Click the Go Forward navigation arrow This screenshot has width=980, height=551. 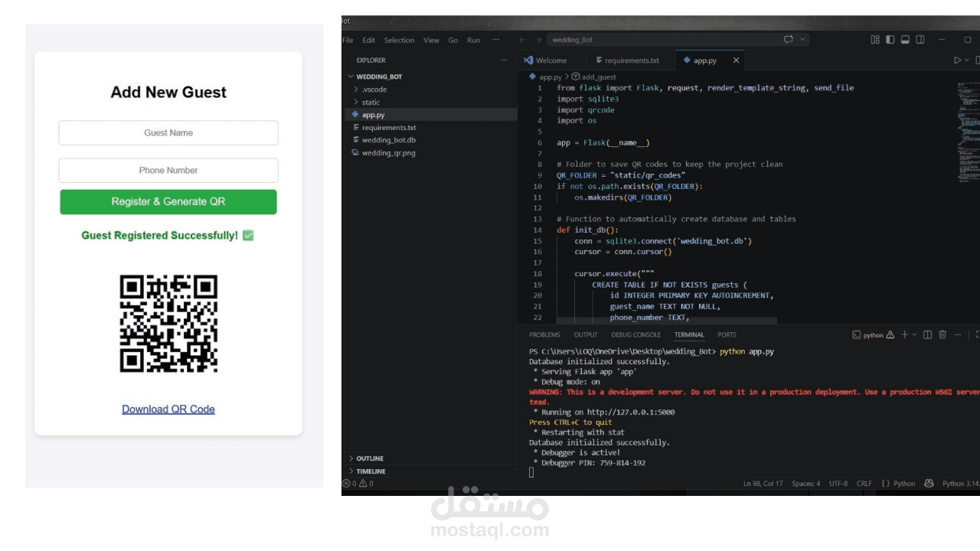(539, 40)
